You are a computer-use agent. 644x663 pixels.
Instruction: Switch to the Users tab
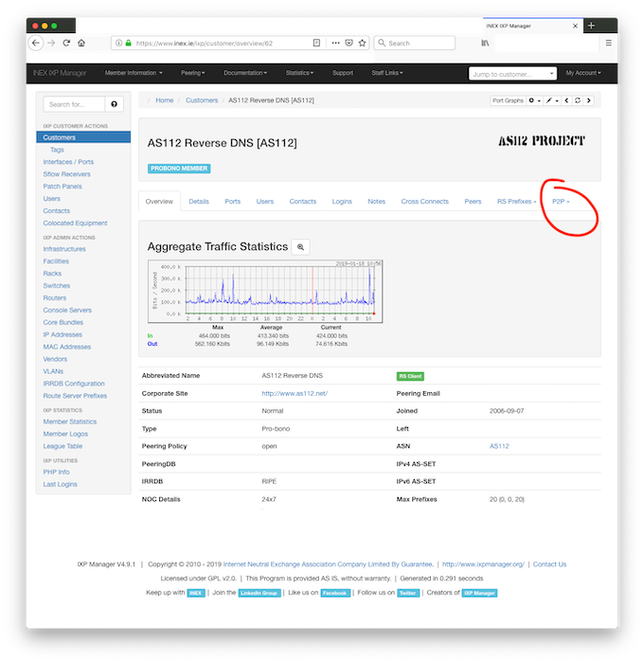pos(265,201)
